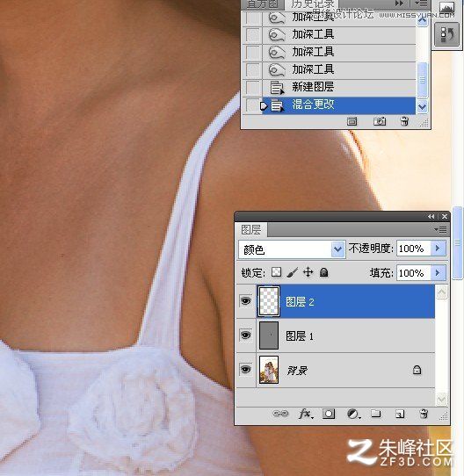Viewport: 464px width, 476px height.
Task: Lock image pixels brush icon
Action: point(292,272)
